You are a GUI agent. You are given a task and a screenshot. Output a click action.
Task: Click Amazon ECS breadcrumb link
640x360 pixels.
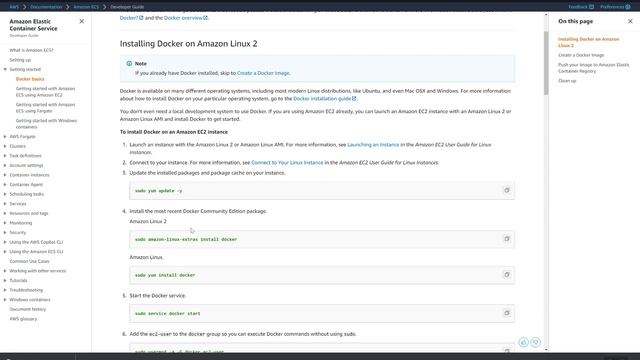point(86,7)
